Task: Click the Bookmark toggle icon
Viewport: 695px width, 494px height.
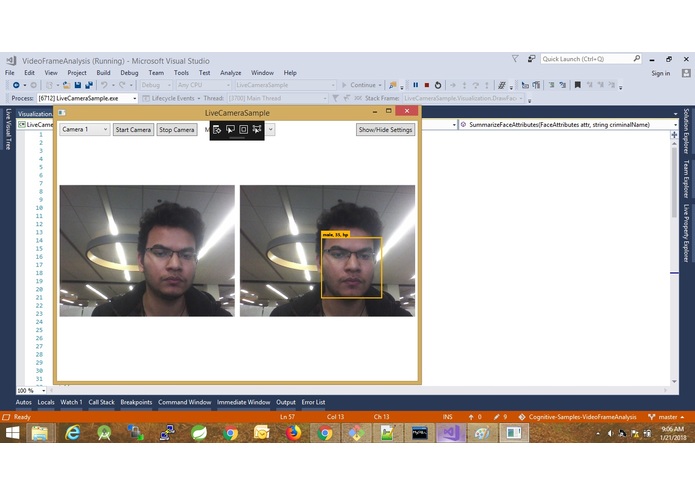Action: point(578,85)
